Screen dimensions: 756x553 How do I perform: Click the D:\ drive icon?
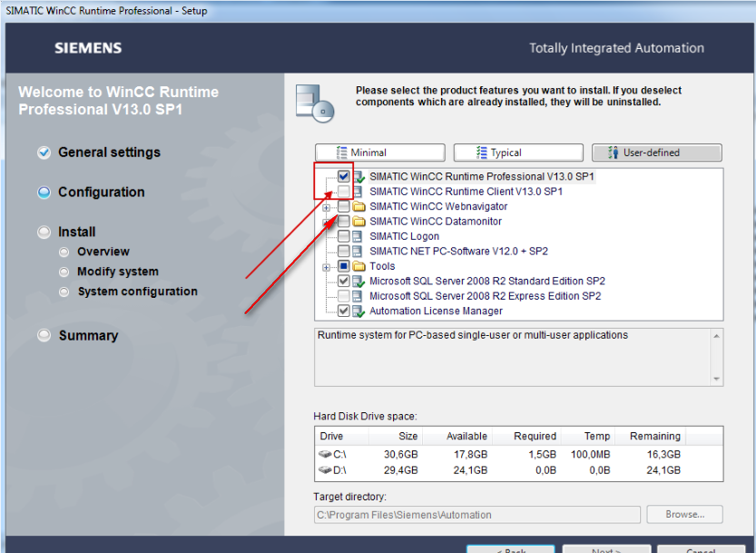[325, 470]
